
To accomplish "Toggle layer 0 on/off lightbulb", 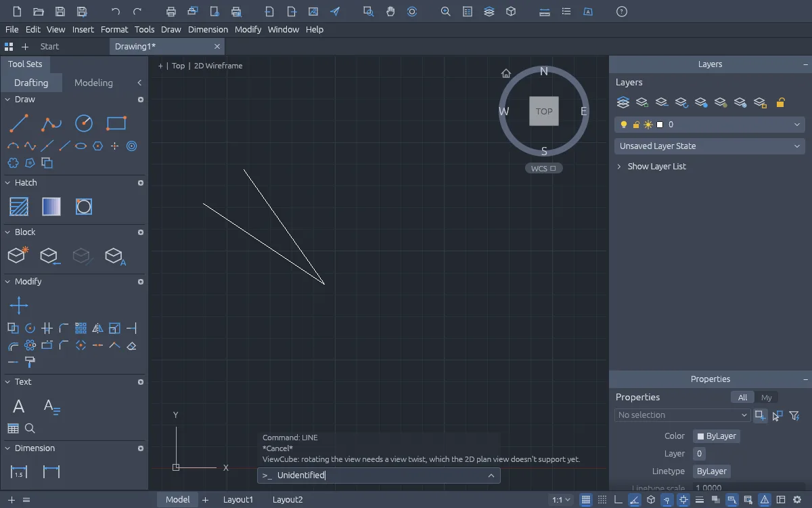I will [624, 125].
